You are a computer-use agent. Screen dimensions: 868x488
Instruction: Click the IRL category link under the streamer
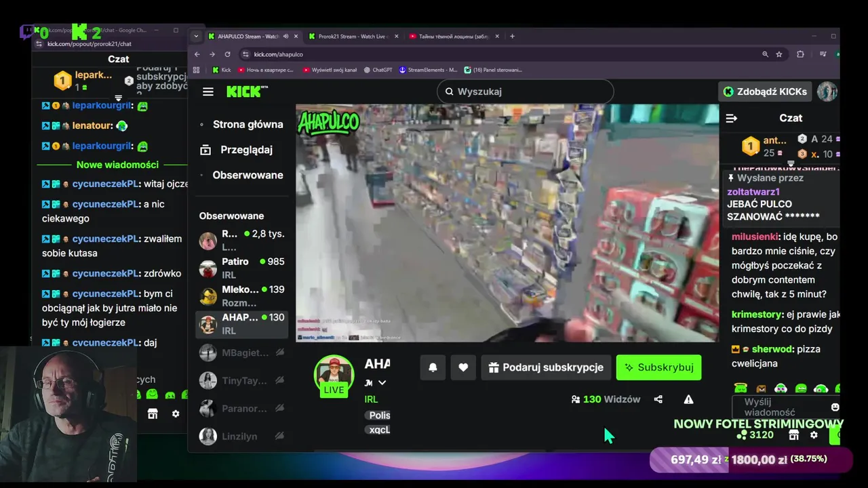(x=371, y=399)
